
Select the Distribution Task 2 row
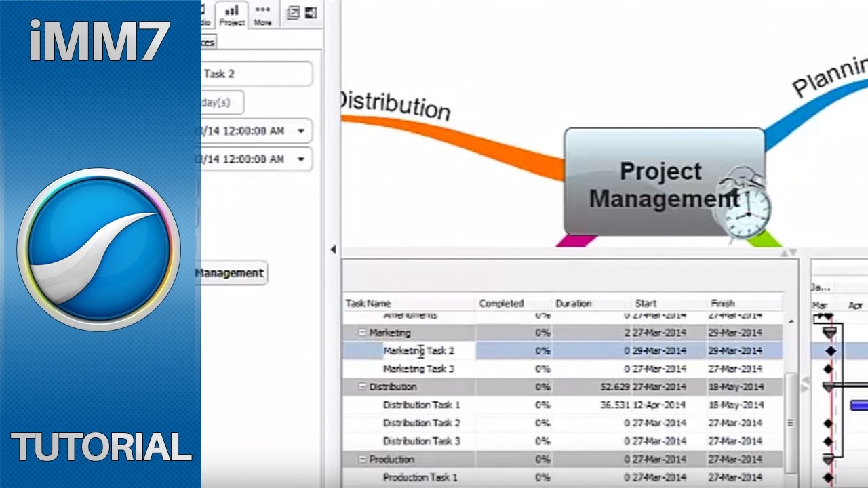point(563,423)
